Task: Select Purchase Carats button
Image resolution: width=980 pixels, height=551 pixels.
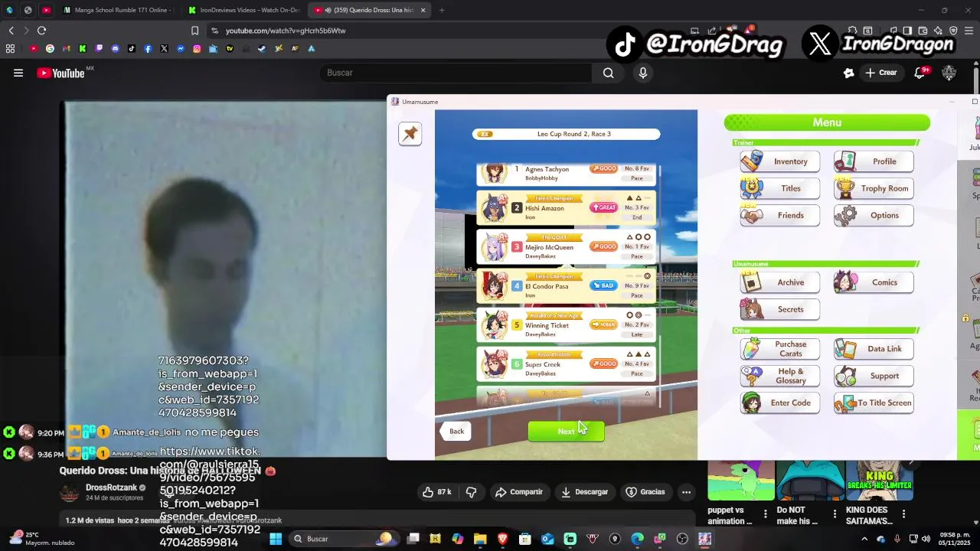Action: pos(780,349)
